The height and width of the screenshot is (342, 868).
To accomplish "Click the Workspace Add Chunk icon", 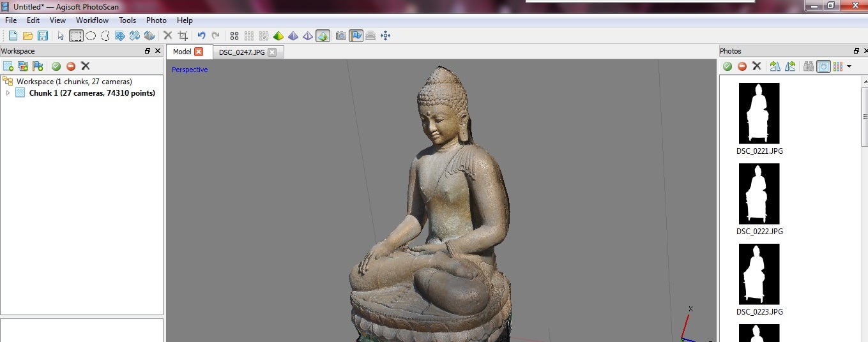I will pyautogui.click(x=8, y=66).
